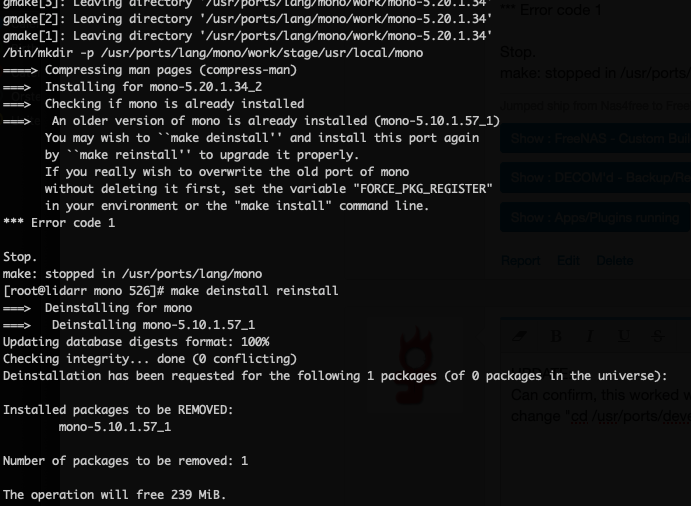
Task: Click the 'The operation will free 239 MiB' line
Action: pyautogui.click(x=115, y=495)
